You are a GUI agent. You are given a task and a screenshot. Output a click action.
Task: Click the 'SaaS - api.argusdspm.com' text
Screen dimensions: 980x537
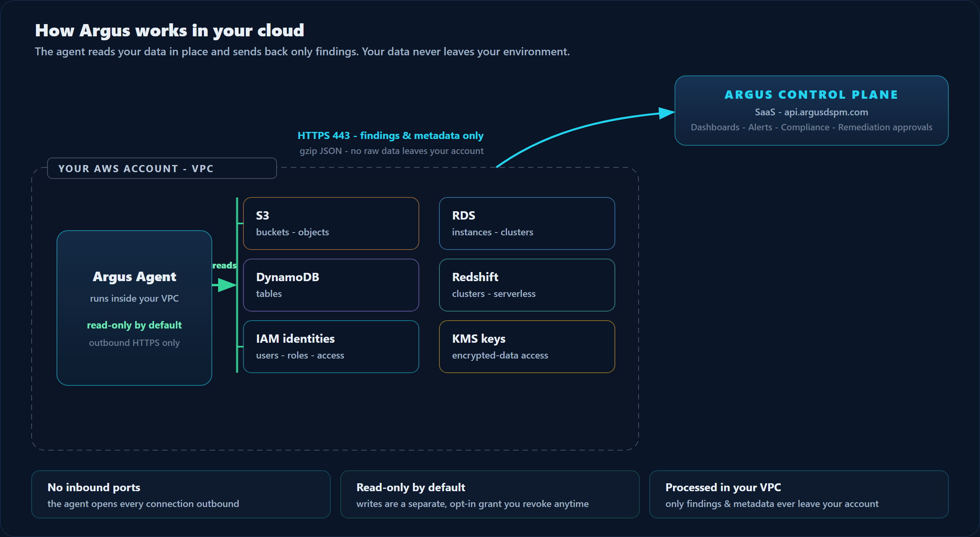[812, 112]
